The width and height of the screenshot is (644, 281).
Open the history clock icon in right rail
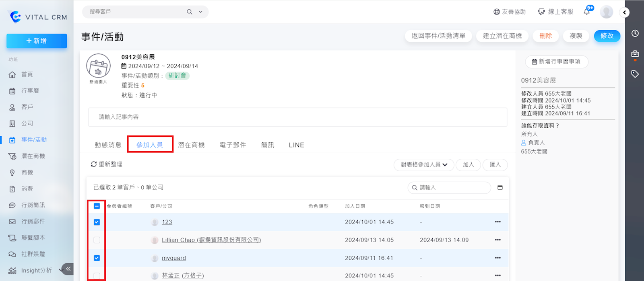pyautogui.click(x=635, y=33)
